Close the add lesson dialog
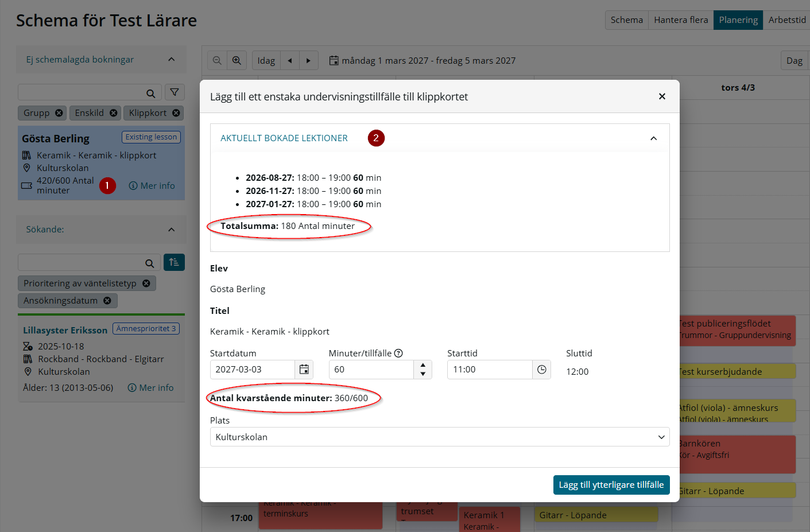 pyautogui.click(x=662, y=96)
